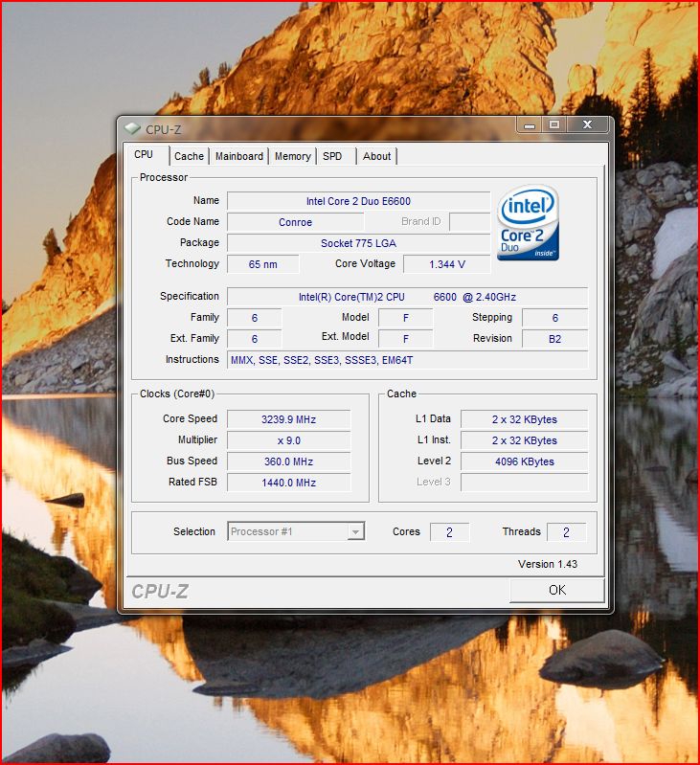Click the Core Voltage value 1.344 V
The image size is (700, 765).
pyautogui.click(x=446, y=264)
